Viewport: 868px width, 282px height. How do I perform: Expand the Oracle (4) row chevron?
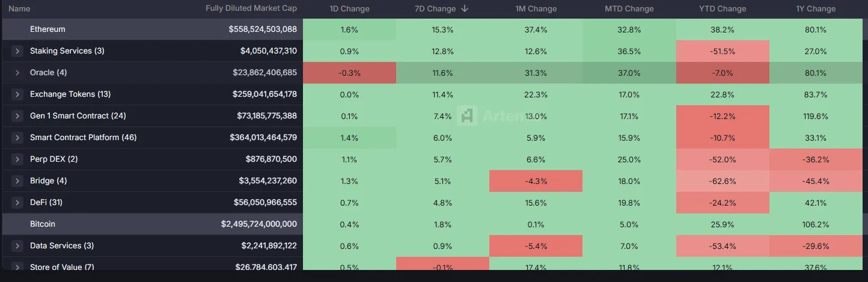click(x=17, y=73)
